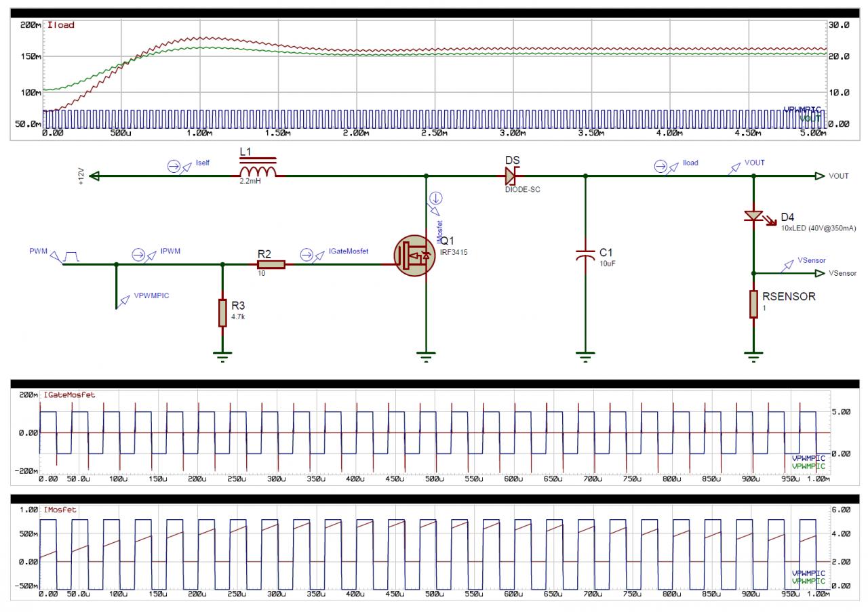The height and width of the screenshot is (612, 868).
Task: Select the R2 gate resistor body
Action: tap(271, 264)
